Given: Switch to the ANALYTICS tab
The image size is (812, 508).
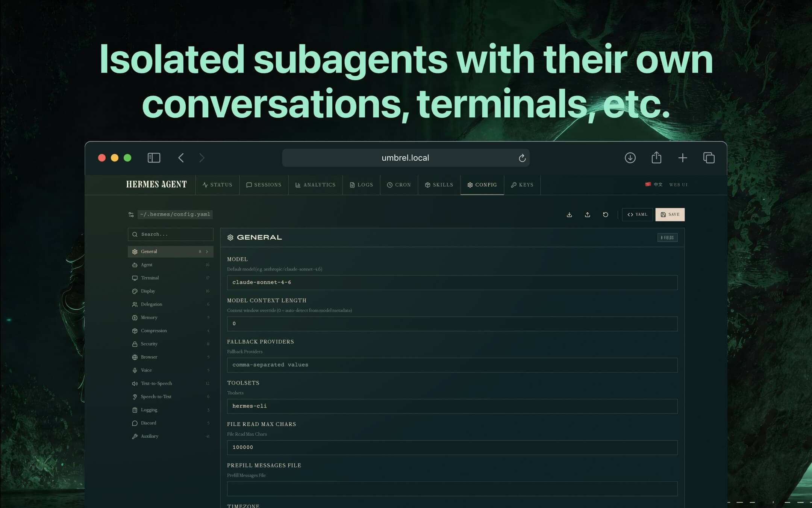Looking at the screenshot, I should pos(315,185).
